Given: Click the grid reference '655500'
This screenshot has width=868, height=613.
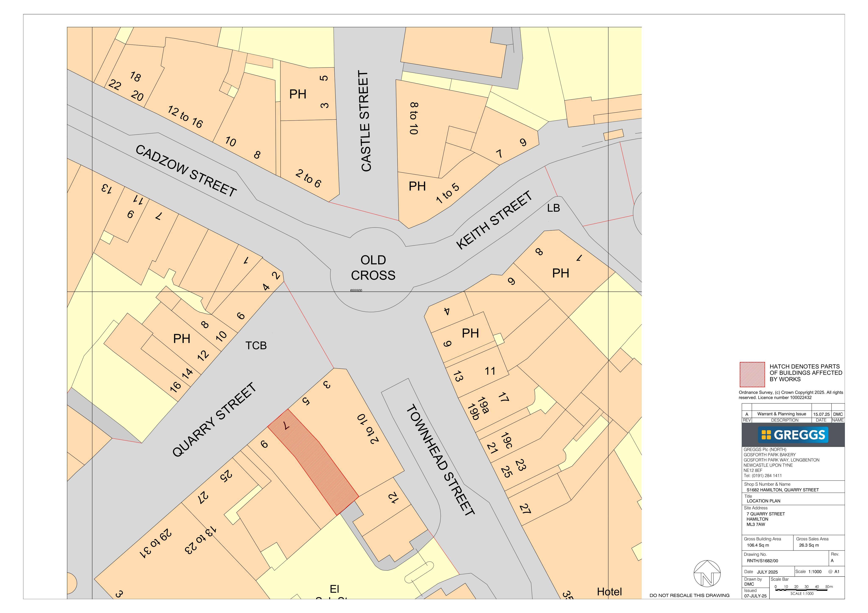Looking at the screenshot, I should (356, 291).
